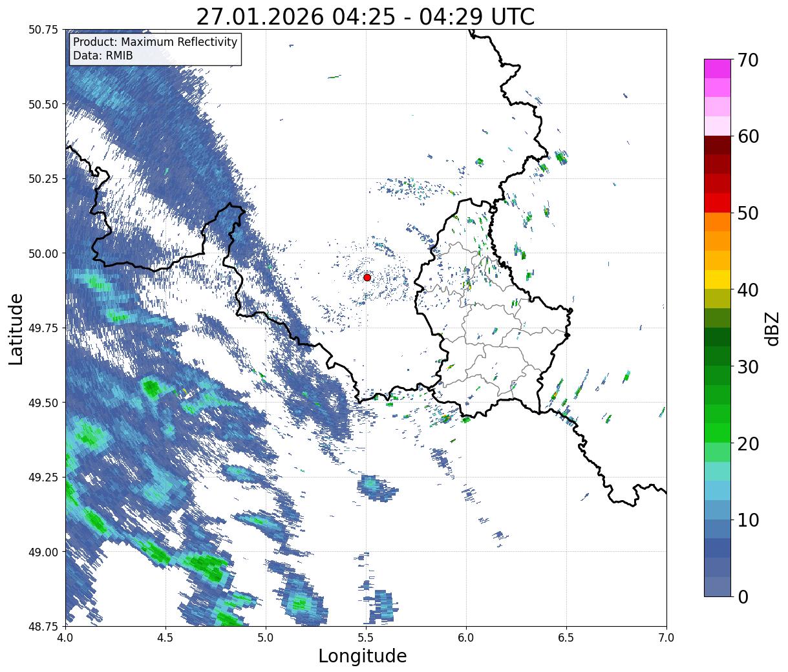Click latitude tick label 50.00
The image size is (788, 672).
point(43,253)
